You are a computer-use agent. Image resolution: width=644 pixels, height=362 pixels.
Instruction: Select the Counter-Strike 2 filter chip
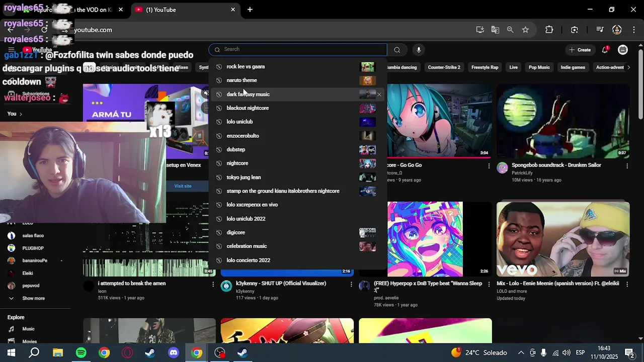[x=444, y=67]
